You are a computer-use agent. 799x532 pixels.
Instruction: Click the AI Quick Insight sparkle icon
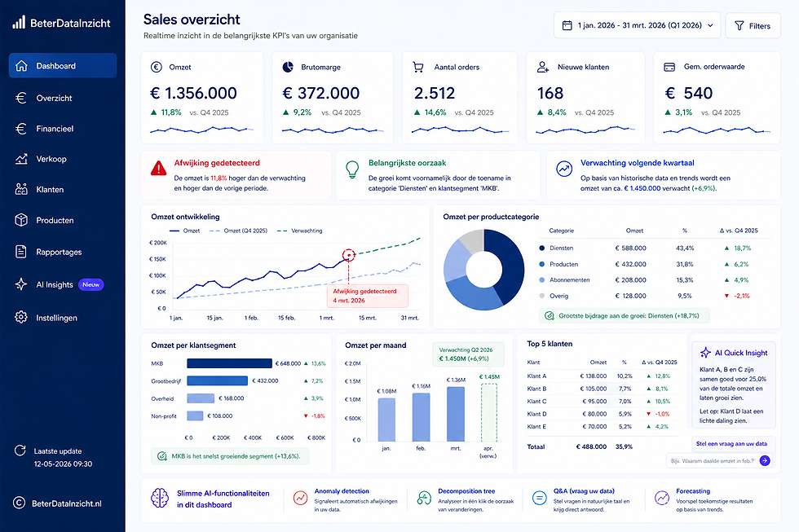click(x=705, y=352)
